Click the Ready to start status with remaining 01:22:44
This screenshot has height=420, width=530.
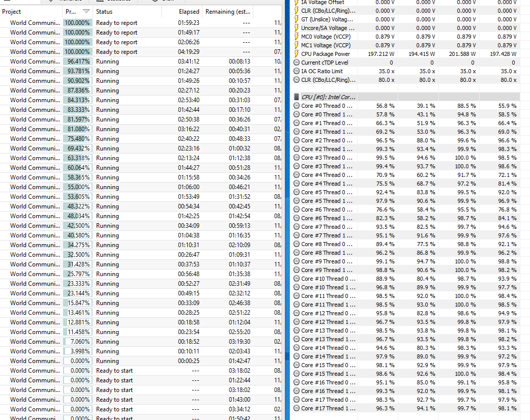(x=114, y=380)
